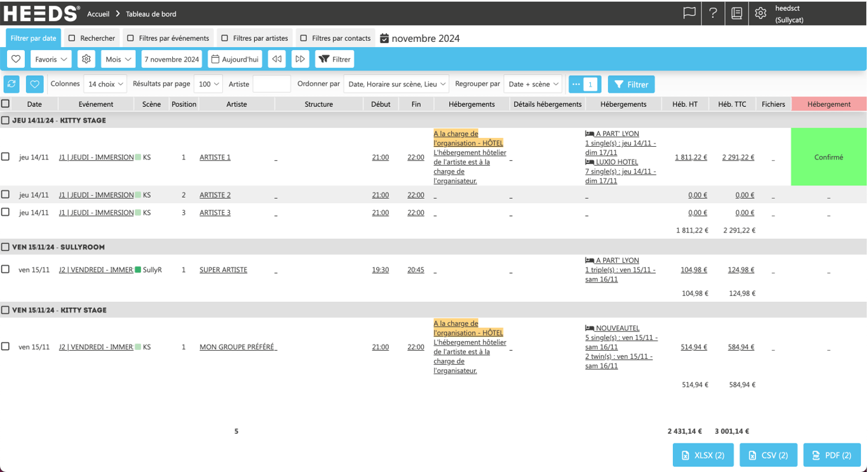Click the bed icon beside NOUVEAUTEL
This screenshot has height=472, width=868.
pyautogui.click(x=590, y=328)
